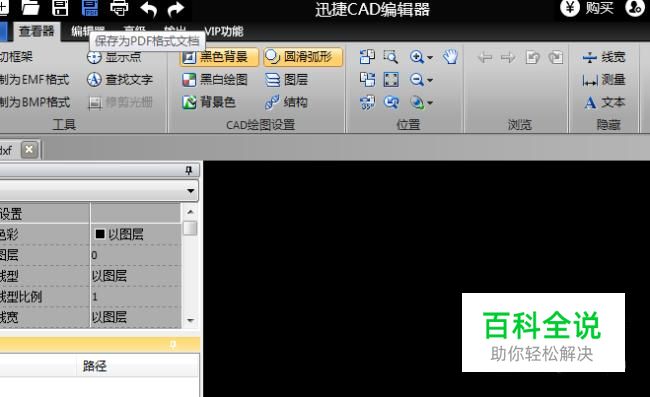The width and height of the screenshot is (650, 397).
Task: Click the 背景色 background color button
Action: click(209, 102)
